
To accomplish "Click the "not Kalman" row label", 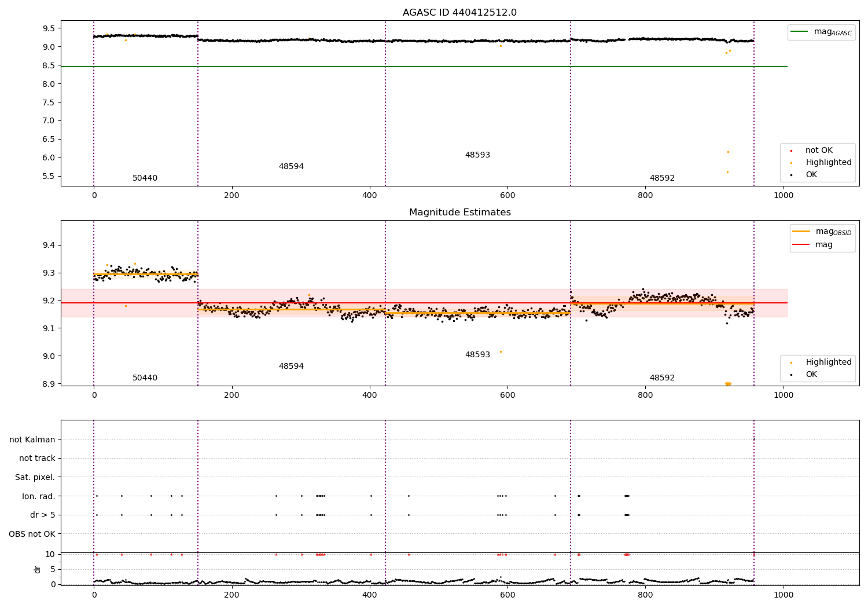I will point(32,439).
